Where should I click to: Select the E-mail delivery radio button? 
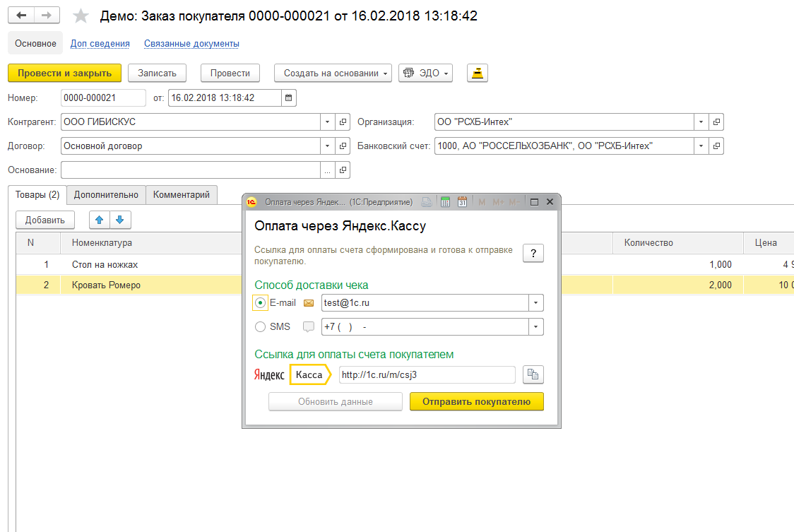click(x=260, y=303)
